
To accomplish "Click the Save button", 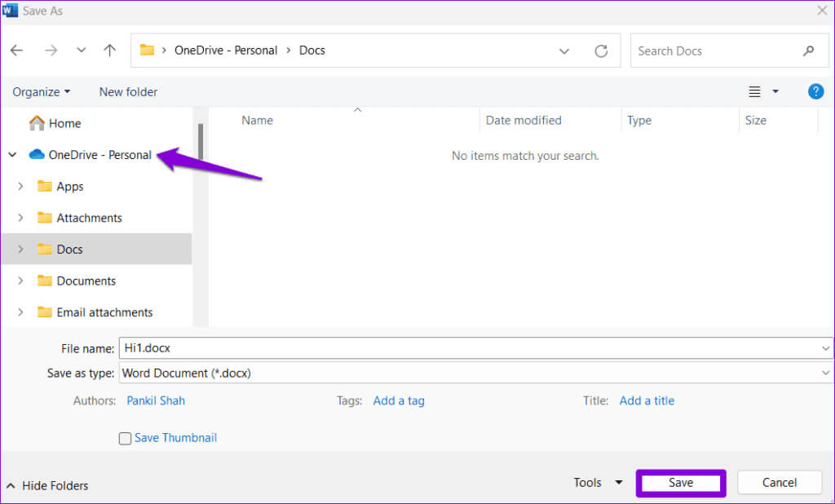I will (x=681, y=483).
